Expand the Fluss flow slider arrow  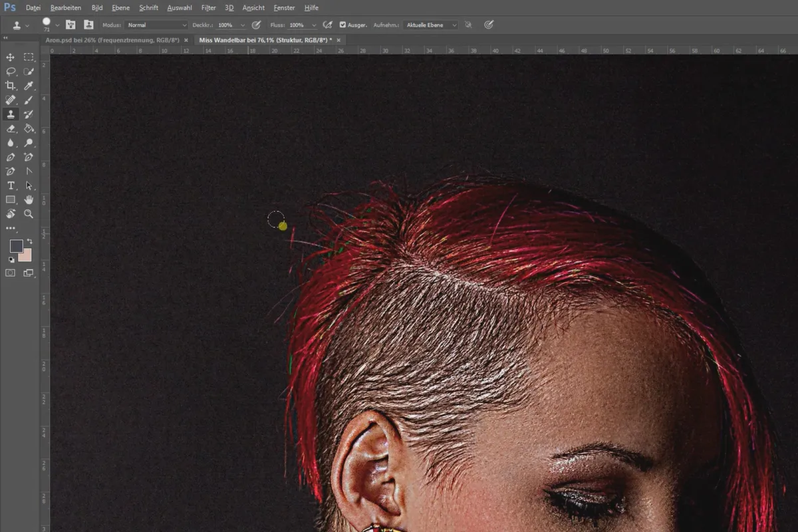click(x=313, y=25)
